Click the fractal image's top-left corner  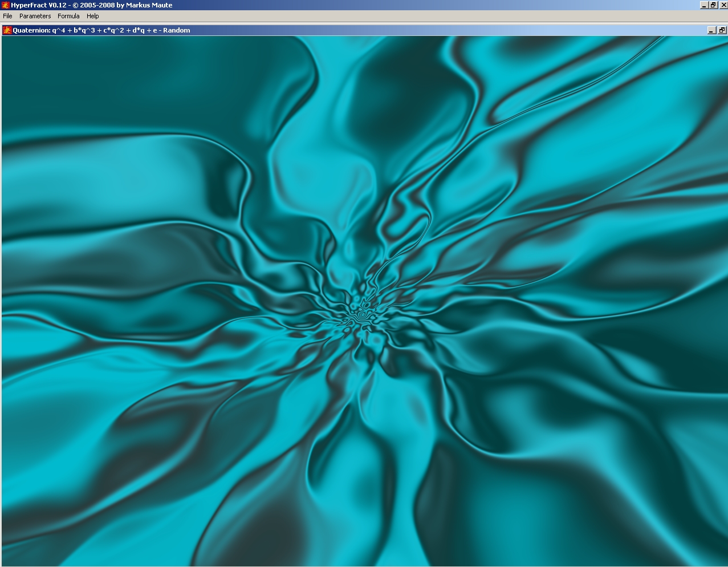coord(5,39)
